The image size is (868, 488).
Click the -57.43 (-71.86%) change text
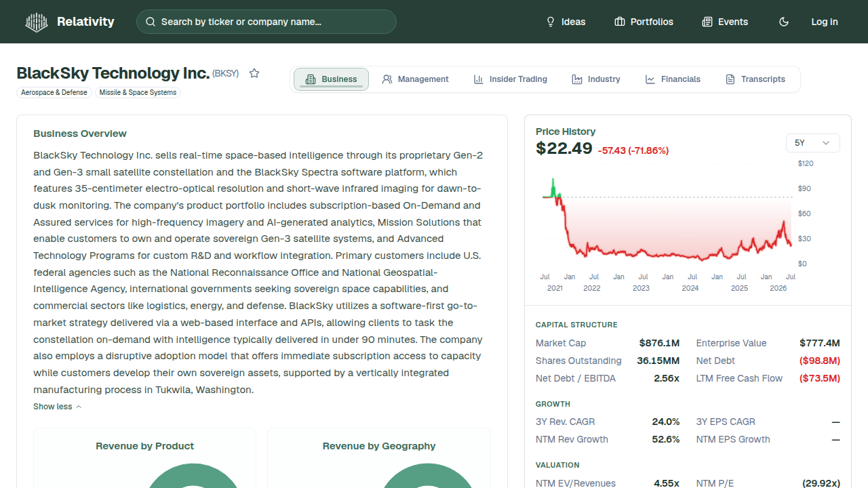point(633,150)
